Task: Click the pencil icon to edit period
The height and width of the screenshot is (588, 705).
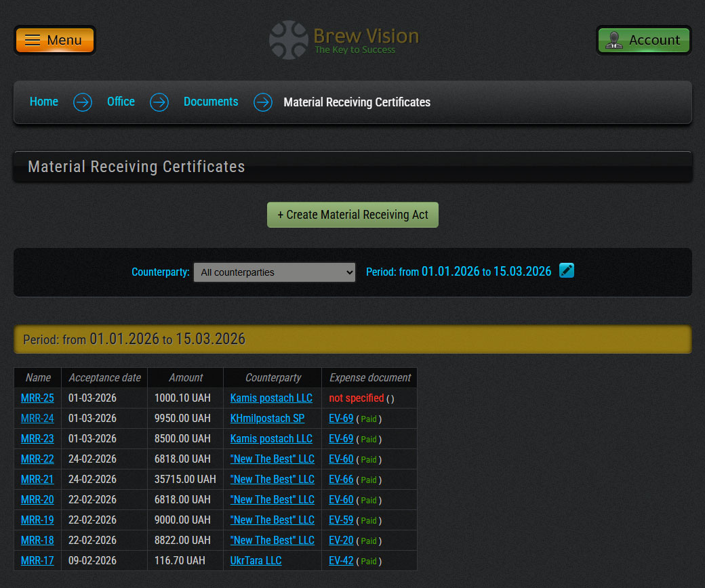Action: [567, 271]
